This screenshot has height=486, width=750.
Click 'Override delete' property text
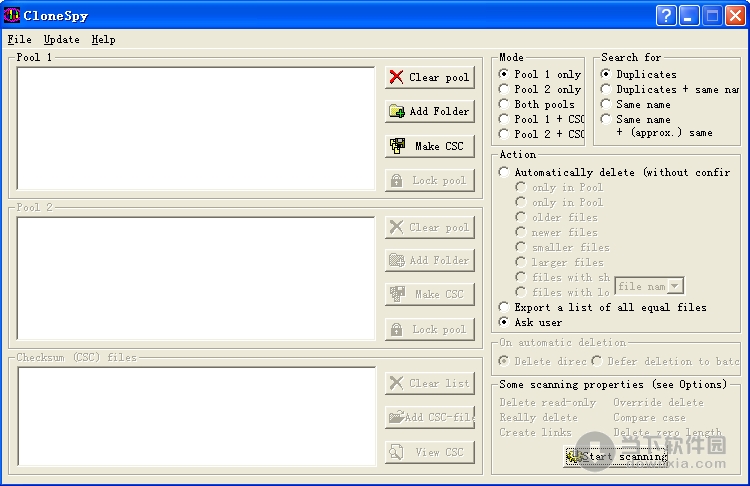tap(659, 402)
